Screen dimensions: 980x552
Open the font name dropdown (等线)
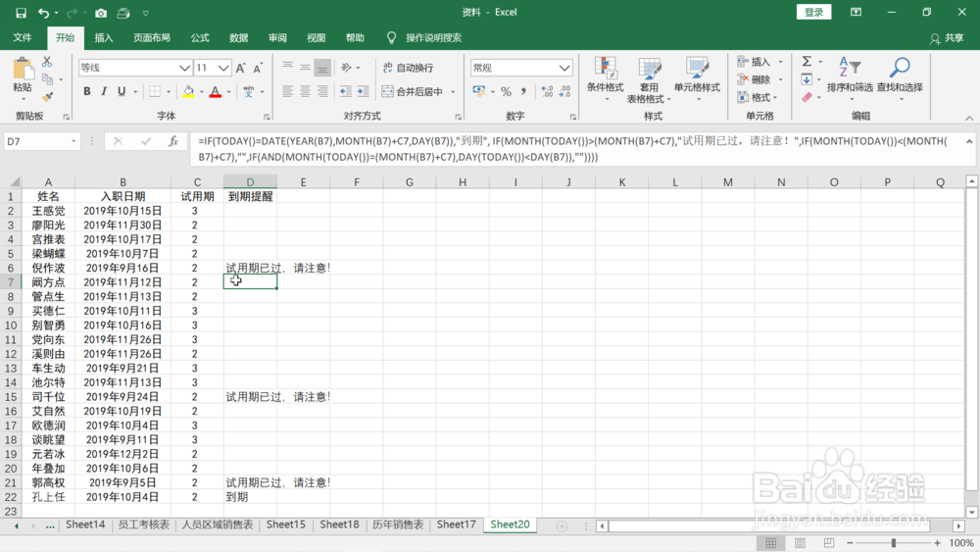point(184,68)
